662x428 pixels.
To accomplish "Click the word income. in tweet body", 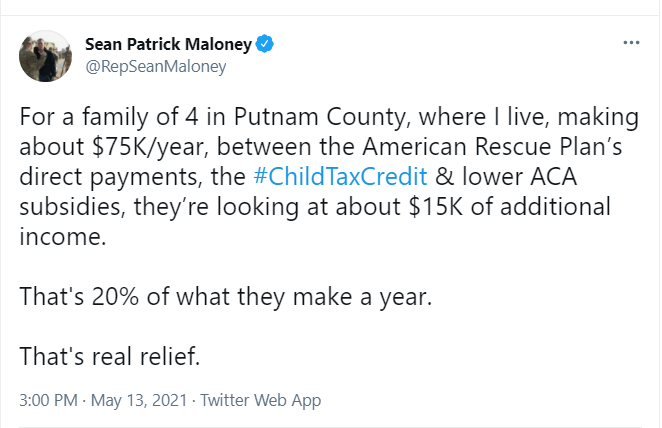I will 63,236.
